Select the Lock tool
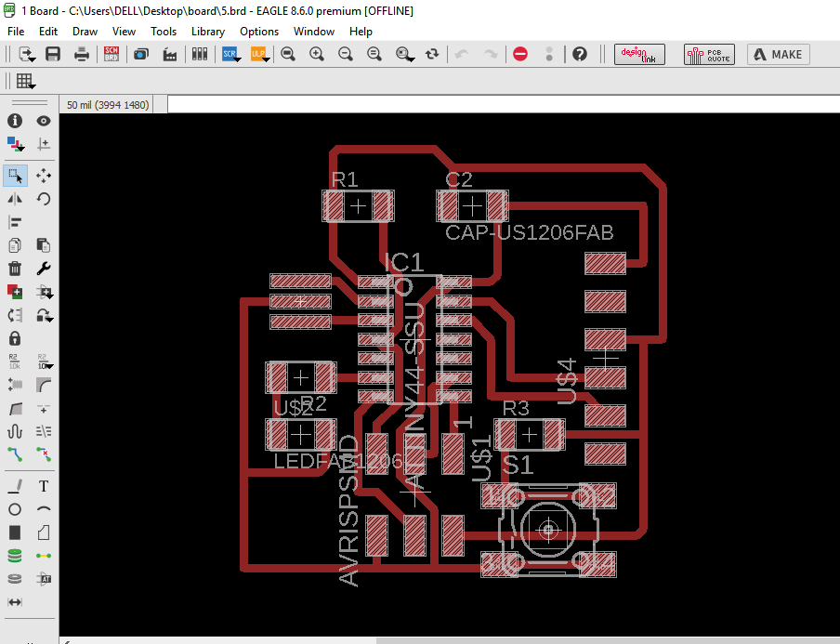The image size is (840, 644). [15, 338]
